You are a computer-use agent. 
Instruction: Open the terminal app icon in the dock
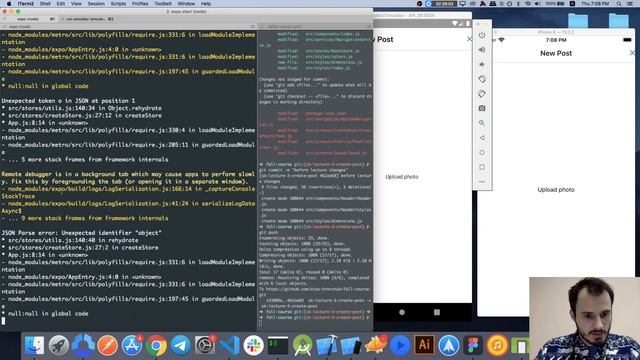[278, 345]
